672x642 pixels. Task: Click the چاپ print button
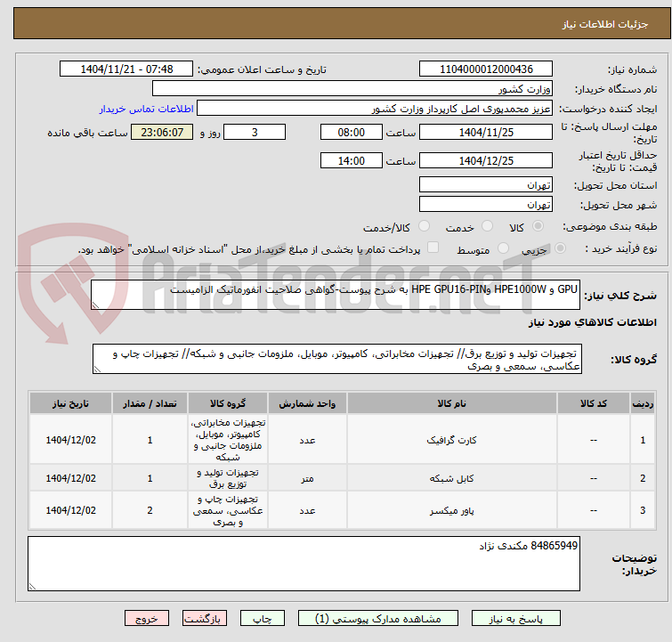click(x=263, y=619)
